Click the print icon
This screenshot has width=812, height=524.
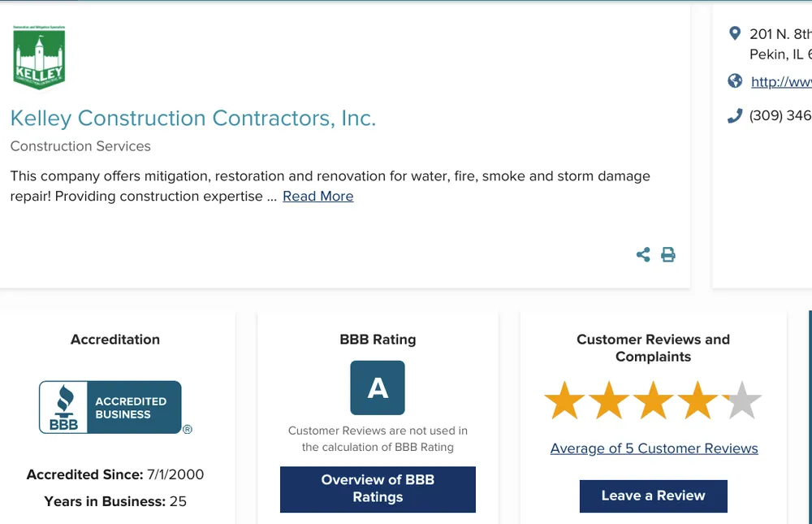[x=667, y=254]
